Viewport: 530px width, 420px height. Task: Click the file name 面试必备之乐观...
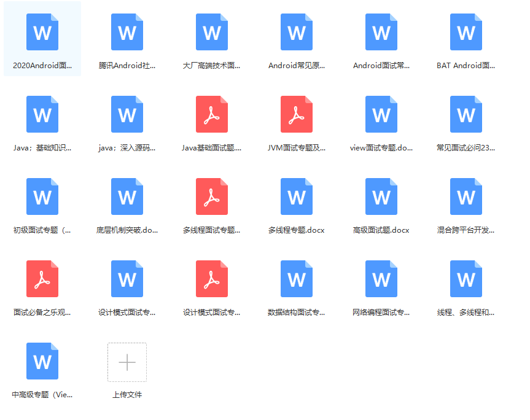pos(42,312)
